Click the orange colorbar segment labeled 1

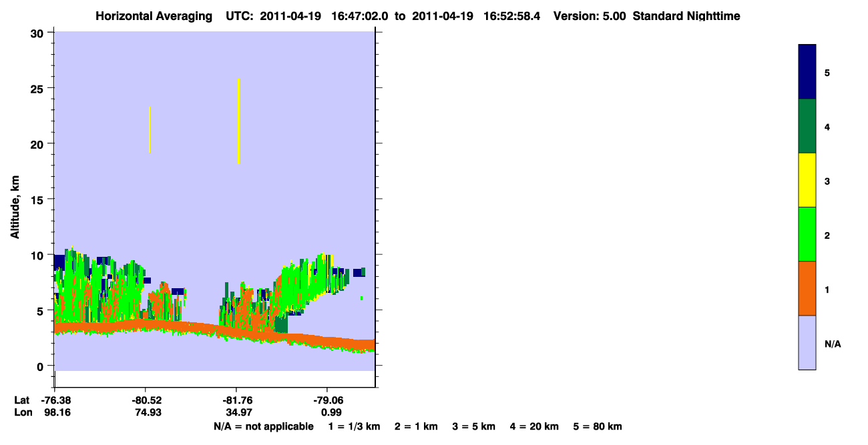(x=807, y=288)
